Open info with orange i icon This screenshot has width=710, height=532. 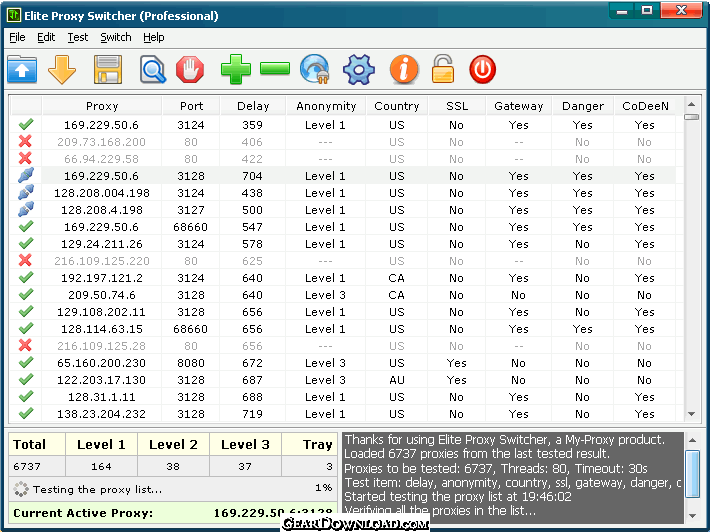coord(404,69)
